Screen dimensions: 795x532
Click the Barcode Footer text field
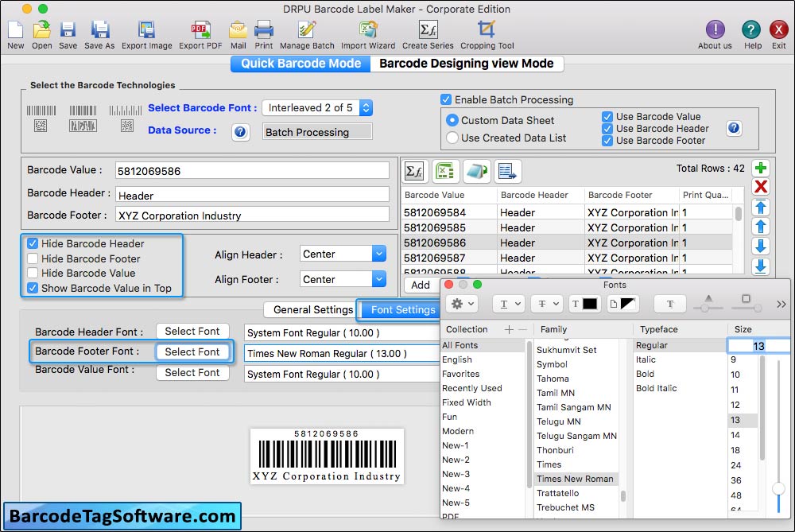point(252,215)
